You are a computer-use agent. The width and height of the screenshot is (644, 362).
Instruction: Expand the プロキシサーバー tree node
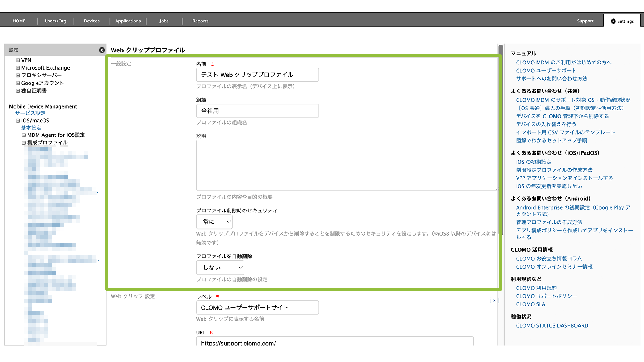[18, 75]
